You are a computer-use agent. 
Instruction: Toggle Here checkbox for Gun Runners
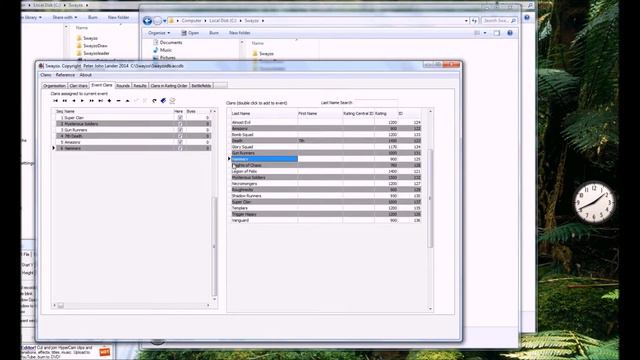[x=180, y=130]
